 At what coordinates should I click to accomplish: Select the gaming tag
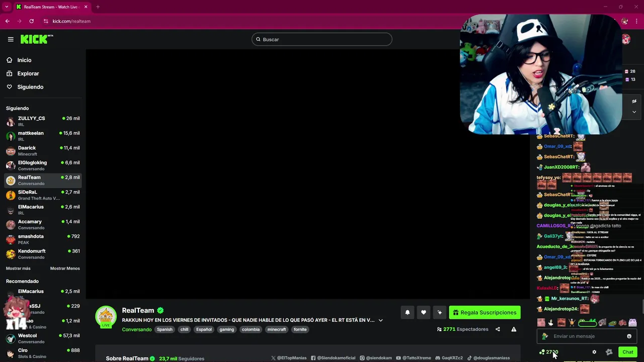226,329
